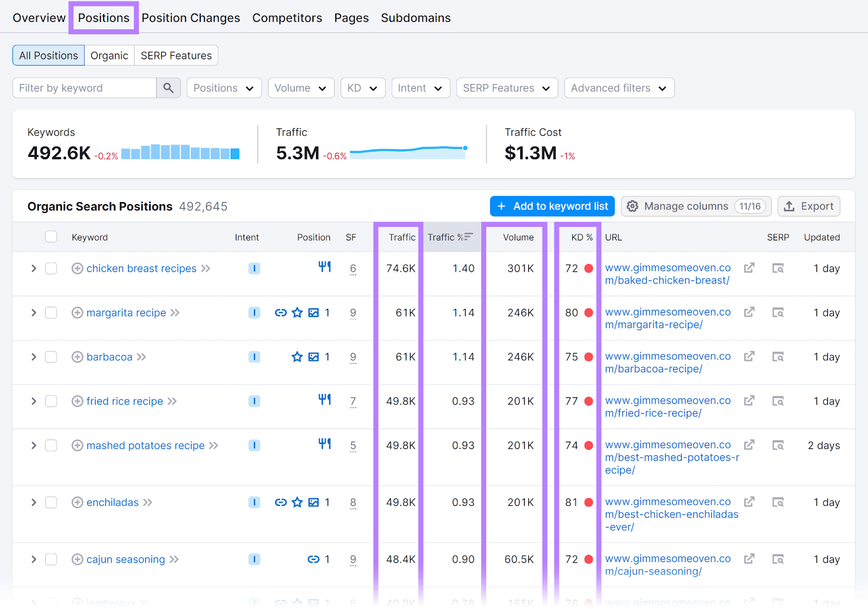Expand the barbacoa keyword row

(33, 357)
